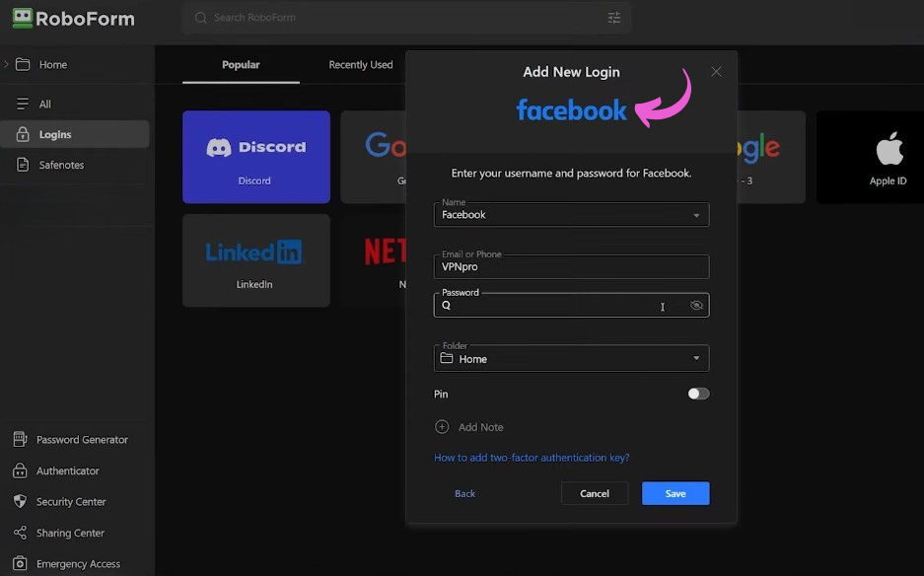Expand the Home sidebar chevron

point(6,64)
